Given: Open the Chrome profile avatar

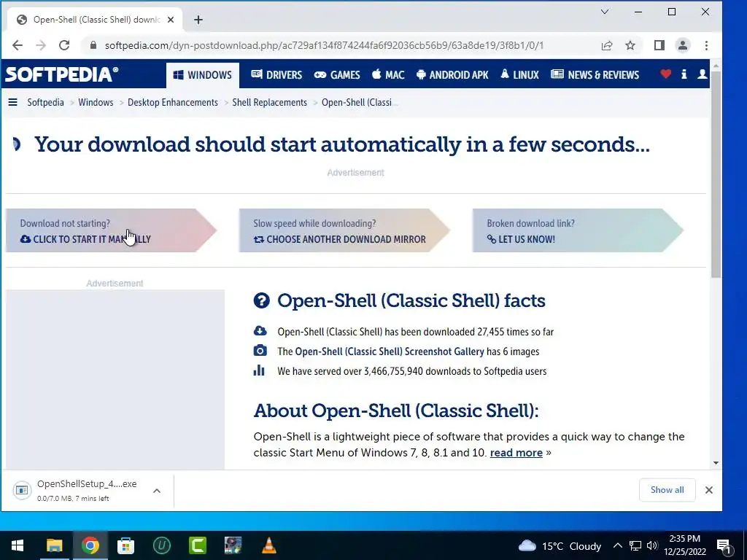Looking at the screenshot, I should click(683, 45).
